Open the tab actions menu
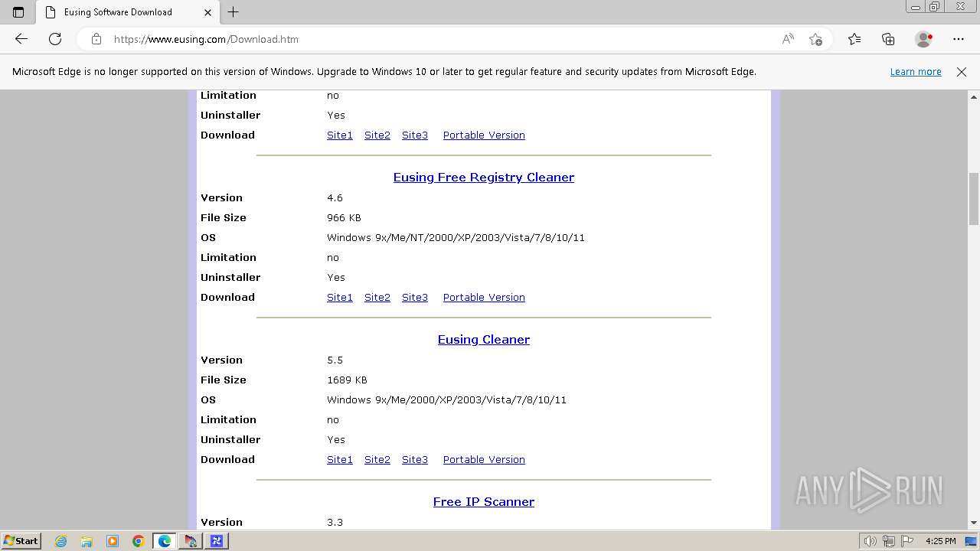This screenshot has width=980, height=551. tap(18, 12)
